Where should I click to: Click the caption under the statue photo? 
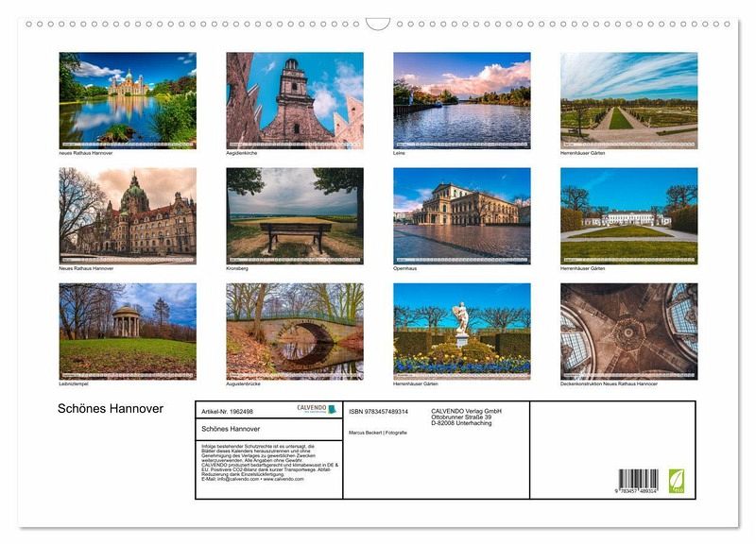[x=416, y=384]
